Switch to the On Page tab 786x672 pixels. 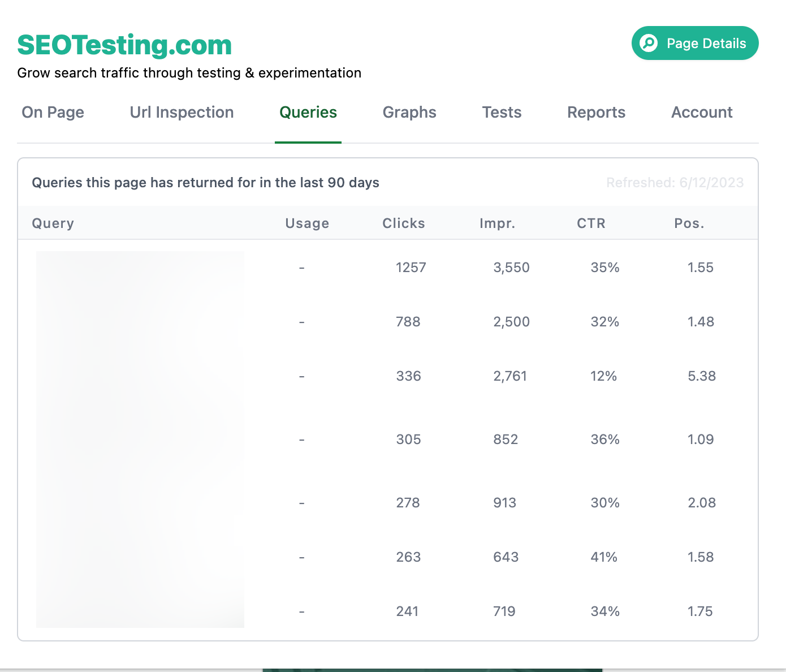53,113
